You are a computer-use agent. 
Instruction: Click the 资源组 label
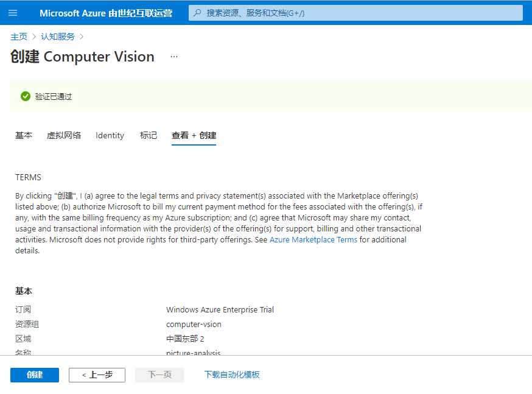(27, 324)
